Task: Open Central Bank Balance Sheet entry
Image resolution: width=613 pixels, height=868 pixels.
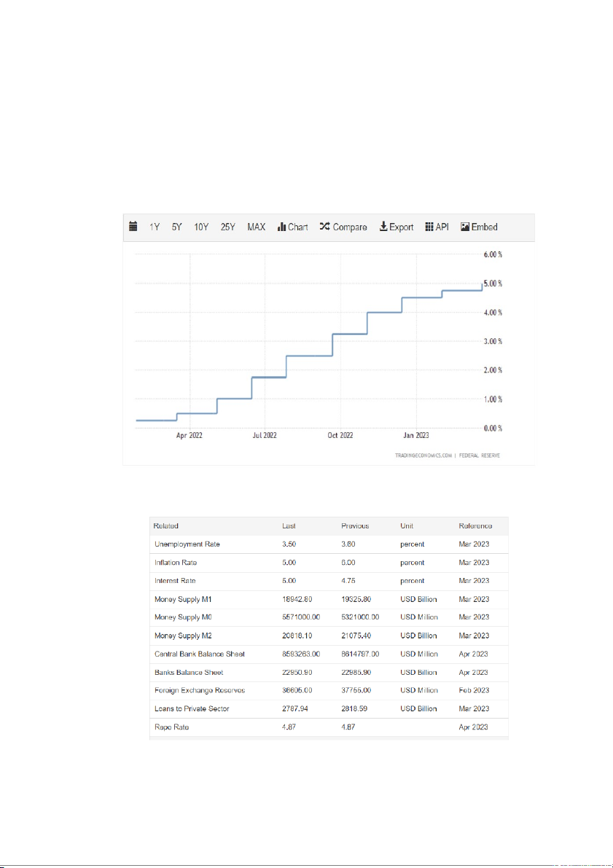Action: click(x=200, y=654)
